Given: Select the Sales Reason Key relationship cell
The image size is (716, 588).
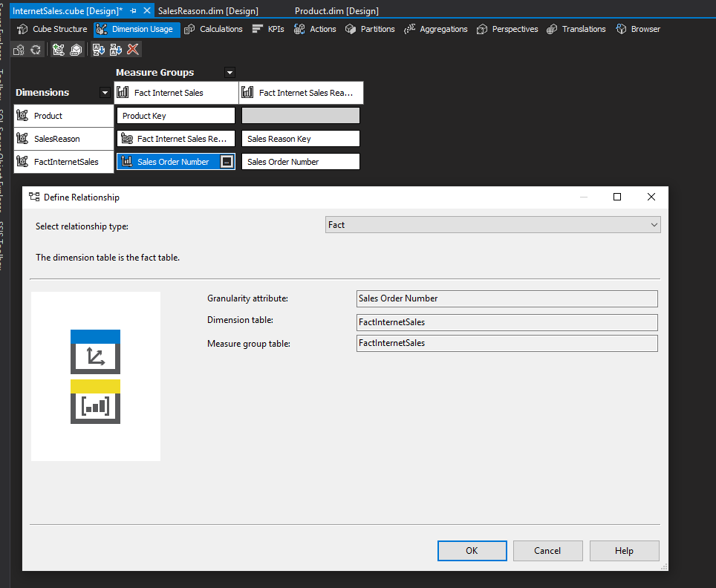Looking at the screenshot, I should pyautogui.click(x=300, y=139).
